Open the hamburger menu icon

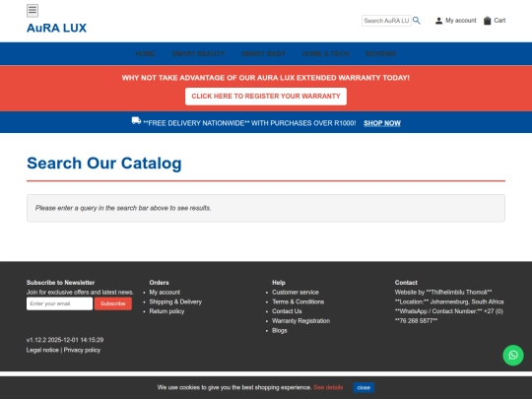tap(33, 11)
